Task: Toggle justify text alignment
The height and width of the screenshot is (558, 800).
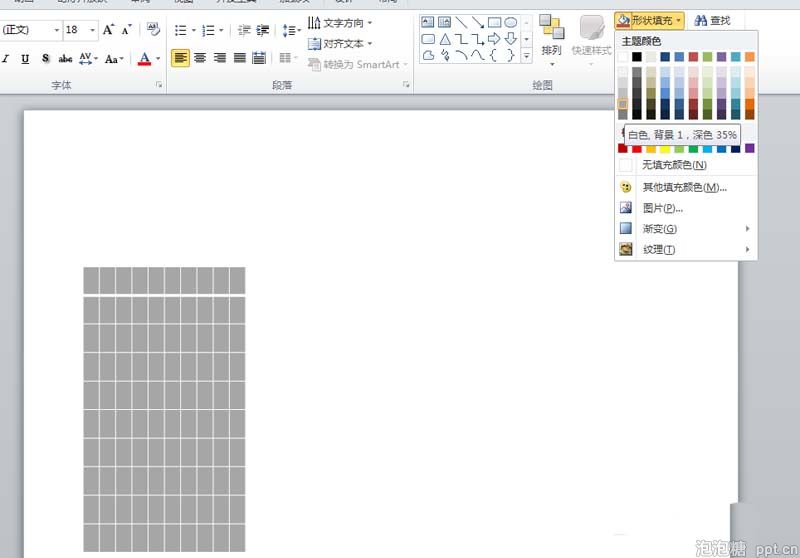Action: click(240, 58)
